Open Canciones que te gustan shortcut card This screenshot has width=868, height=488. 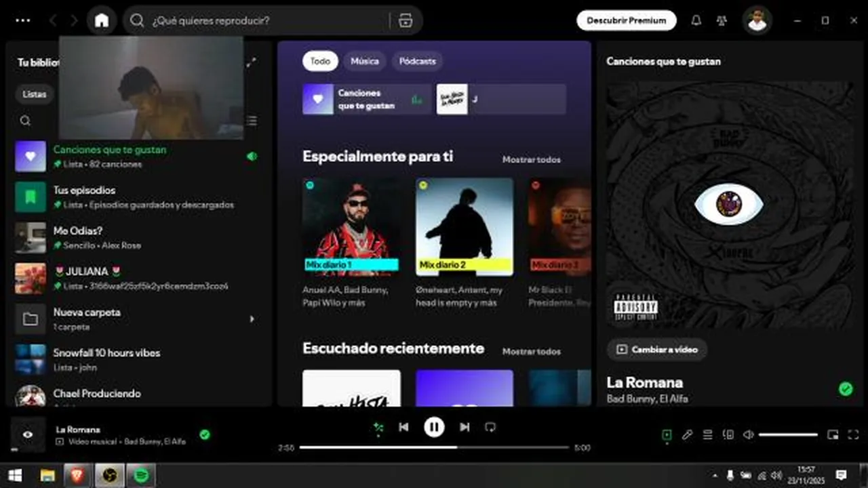[366, 99]
